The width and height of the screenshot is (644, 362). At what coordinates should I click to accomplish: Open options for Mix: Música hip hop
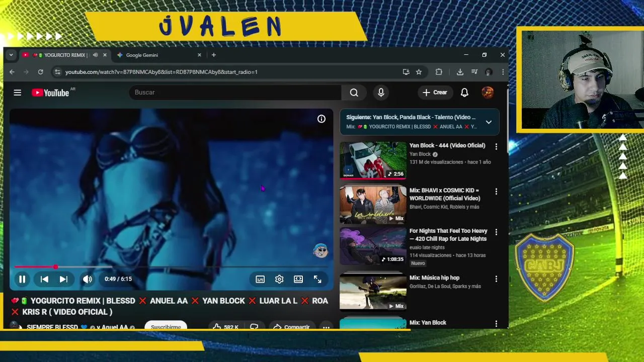[496, 279]
